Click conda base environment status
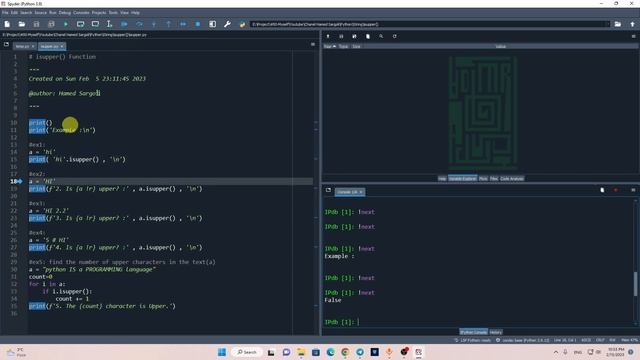The height and width of the screenshot is (360, 640). (x=522, y=340)
